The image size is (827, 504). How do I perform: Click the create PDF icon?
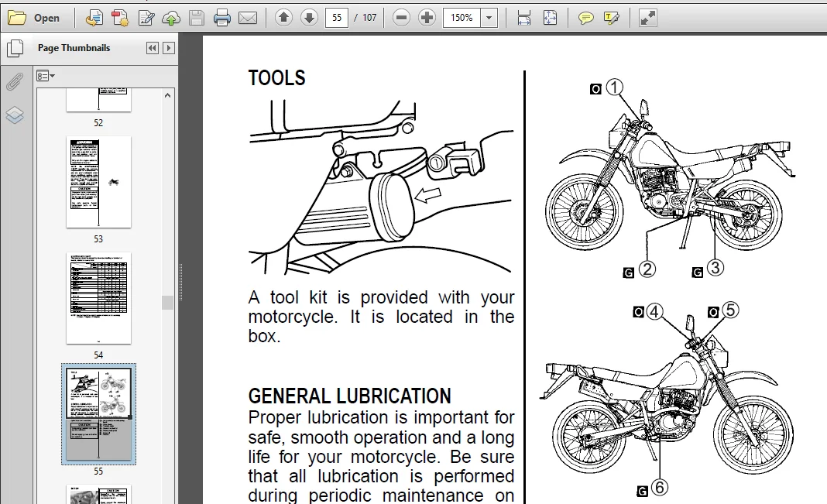click(120, 18)
